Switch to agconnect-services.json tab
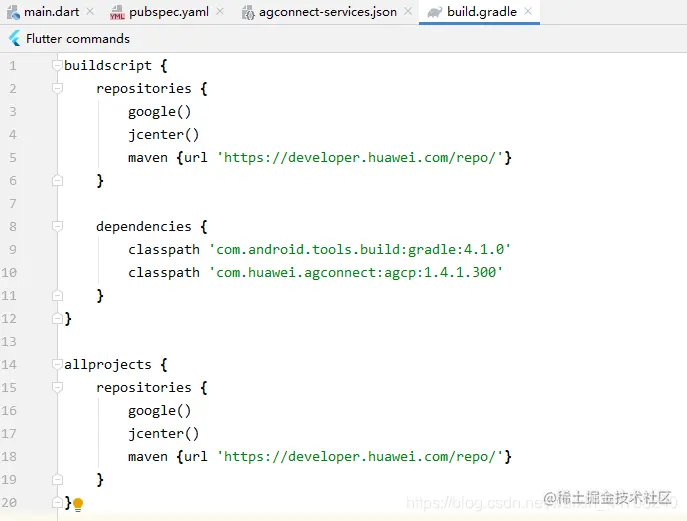 (x=327, y=12)
